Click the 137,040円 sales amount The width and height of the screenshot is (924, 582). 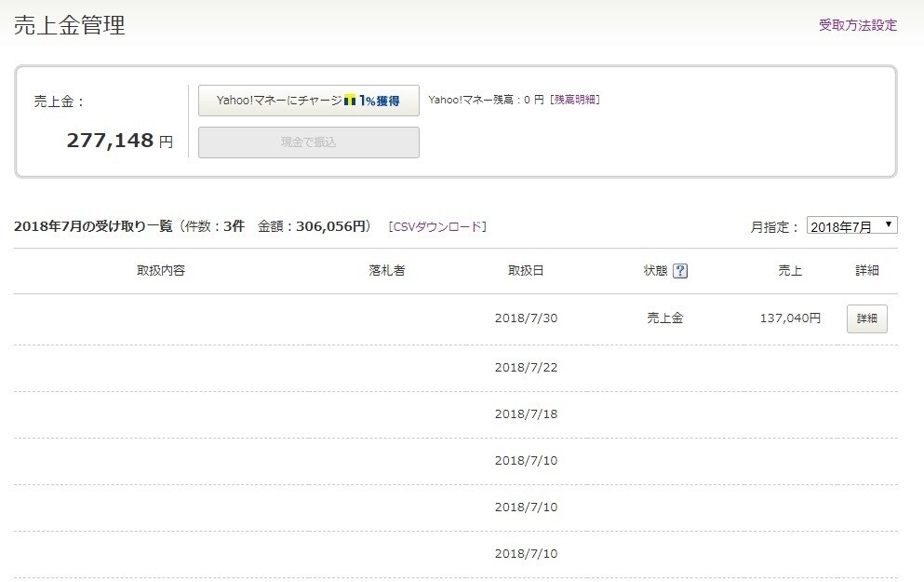pos(790,318)
